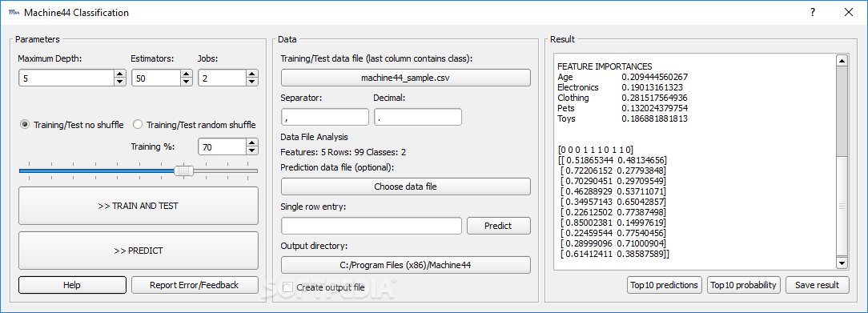This screenshot has height=313, width=868.
Task: Click the Separator input field
Action: [x=325, y=117]
